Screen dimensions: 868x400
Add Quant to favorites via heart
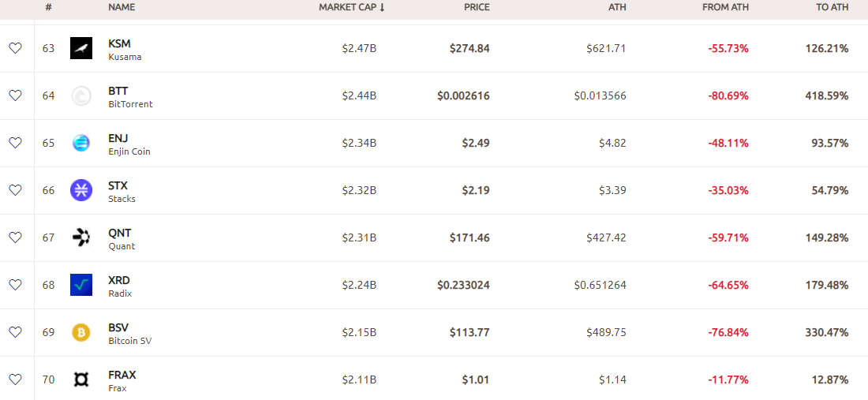tap(15, 237)
